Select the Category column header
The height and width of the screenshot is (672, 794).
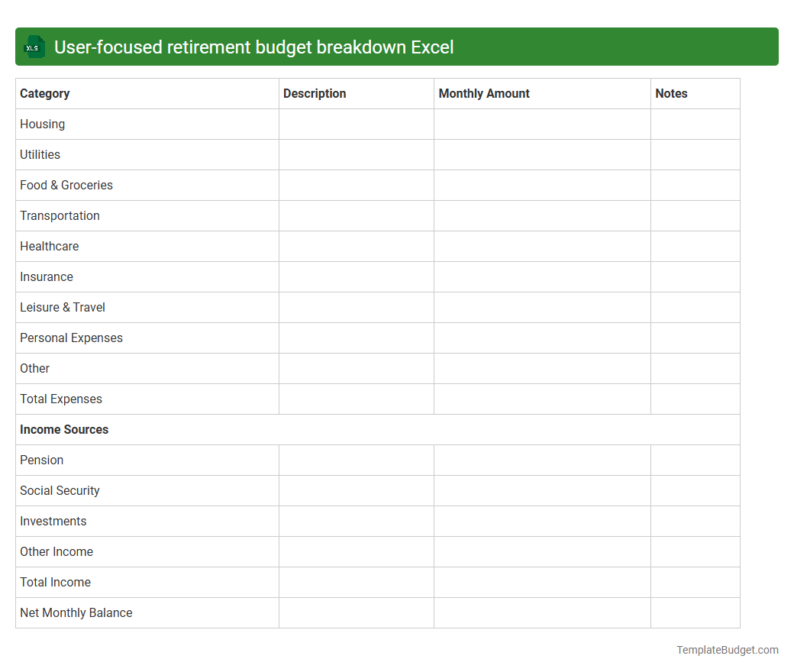pyautogui.click(x=44, y=93)
